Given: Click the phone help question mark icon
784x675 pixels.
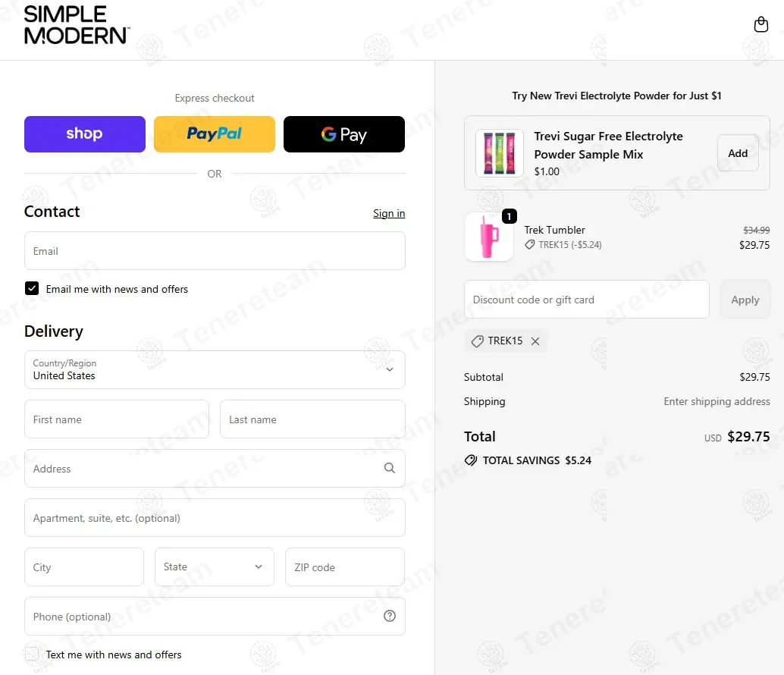Looking at the screenshot, I should (x=390, y=616).
